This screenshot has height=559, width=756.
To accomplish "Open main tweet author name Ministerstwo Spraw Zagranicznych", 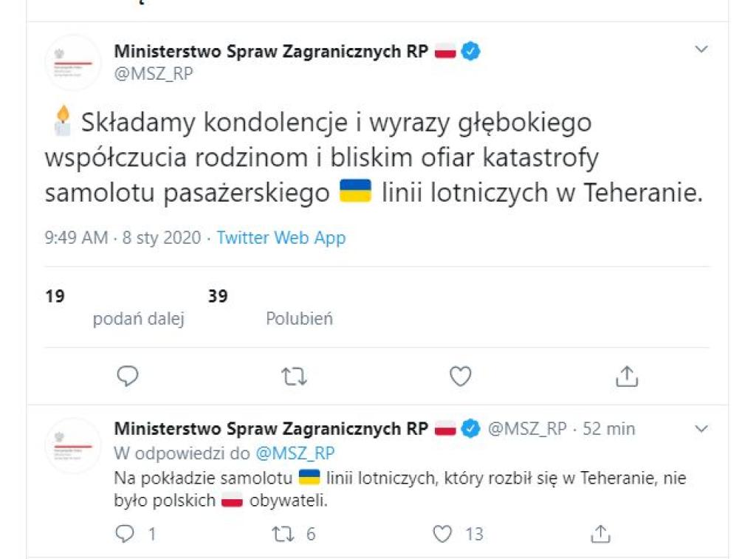I will [271, 52].
